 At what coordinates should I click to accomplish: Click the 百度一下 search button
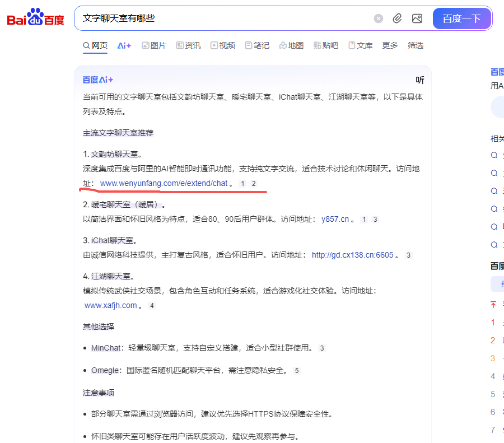(x=461, y=18)
